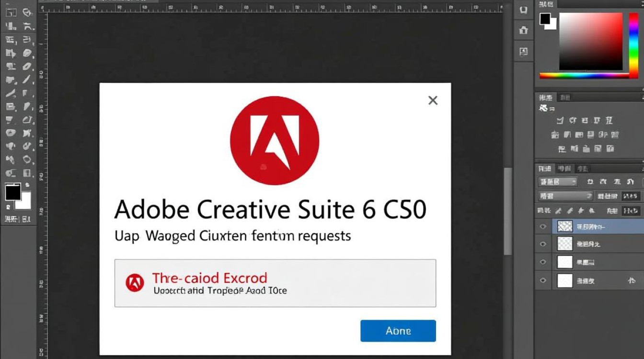
Task: Click the third lock icon in Layers lock row
Action: coord(581,210)
